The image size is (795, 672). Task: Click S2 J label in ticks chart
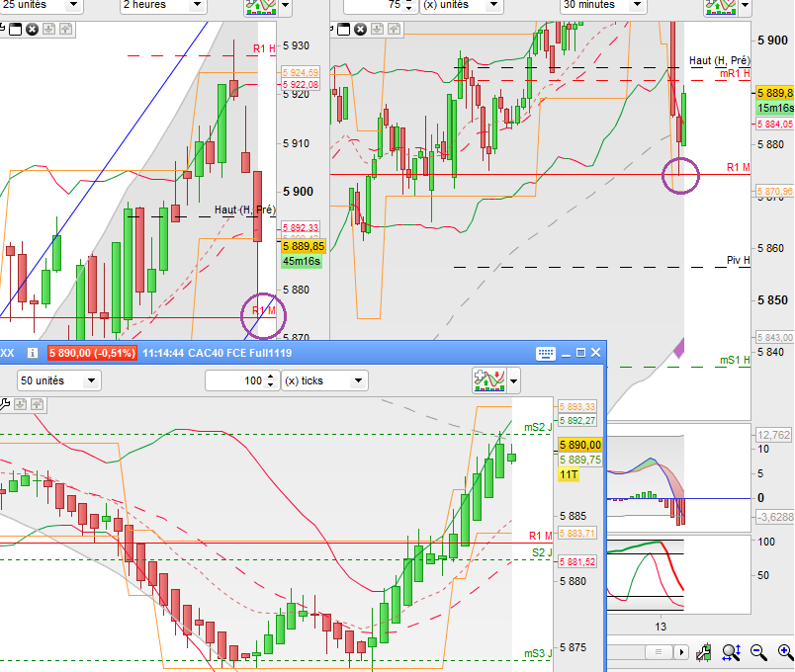pyautogui.click(x=542, y=552)
